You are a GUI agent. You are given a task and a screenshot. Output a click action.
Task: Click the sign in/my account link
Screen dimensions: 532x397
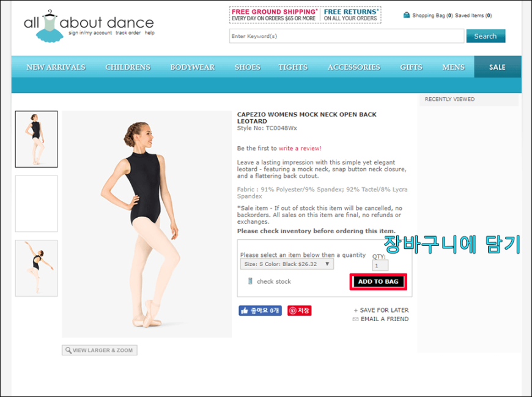pyautogui.click(x=90, y=33)
